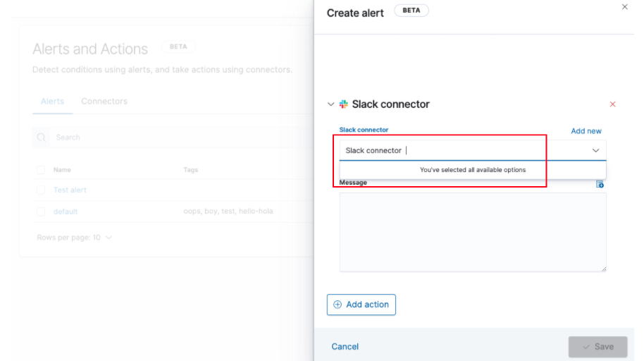Click the Cancel button
644x361 pixels.
pos(345,347)
